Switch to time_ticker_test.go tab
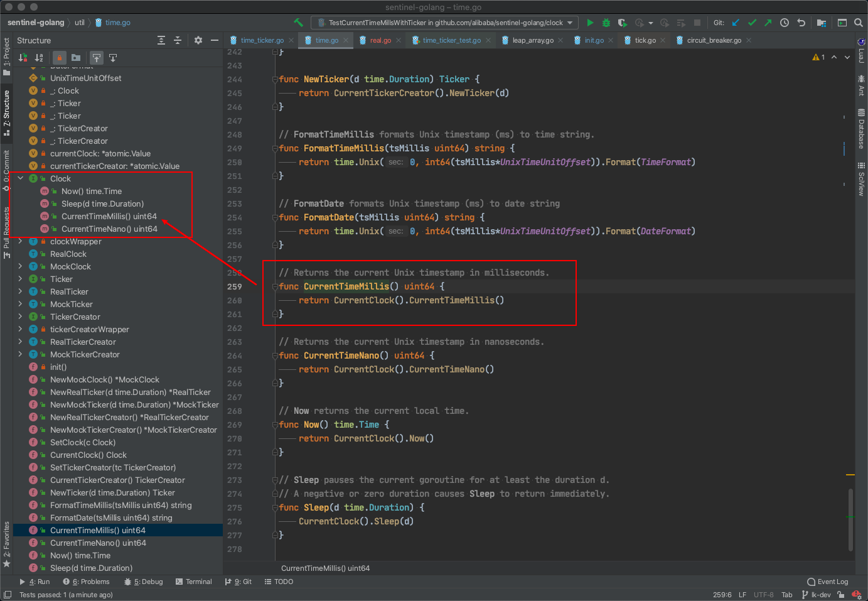Viewport: 868px width, 601px height. click(x=451, y=40)
